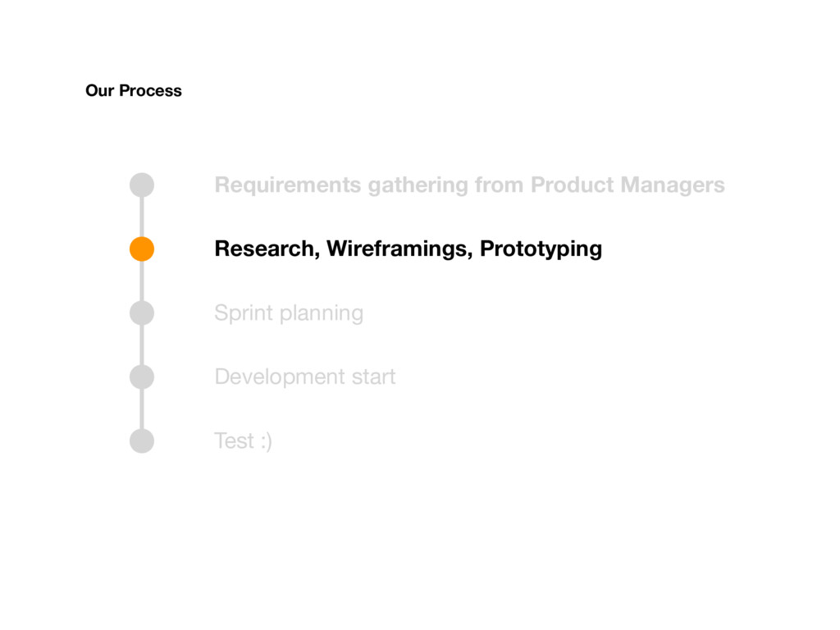Click the words Requirements gathering in the first step
Viewport: 840px width, 630px height.
pos(341,185)
